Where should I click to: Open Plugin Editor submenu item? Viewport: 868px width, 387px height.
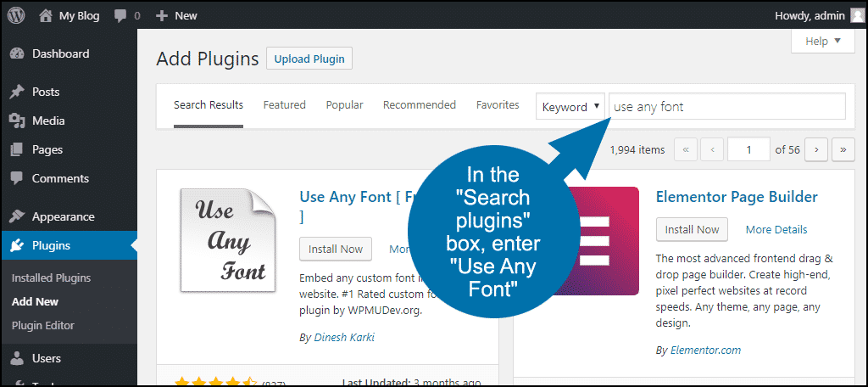tap(42, 325)
